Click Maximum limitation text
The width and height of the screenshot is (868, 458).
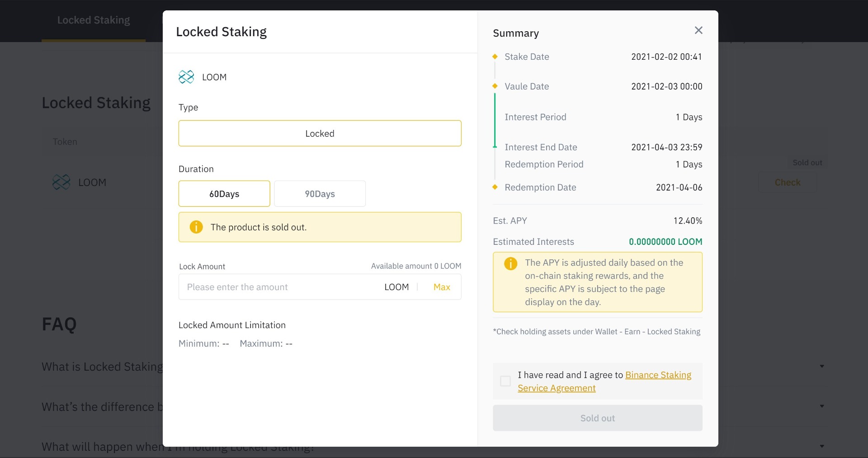point(266,343)
